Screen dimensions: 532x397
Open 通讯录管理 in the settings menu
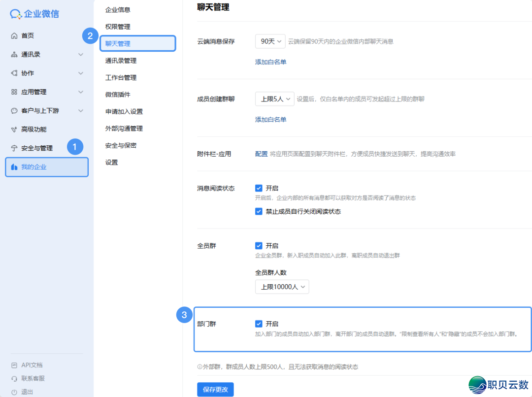point(121,61)
